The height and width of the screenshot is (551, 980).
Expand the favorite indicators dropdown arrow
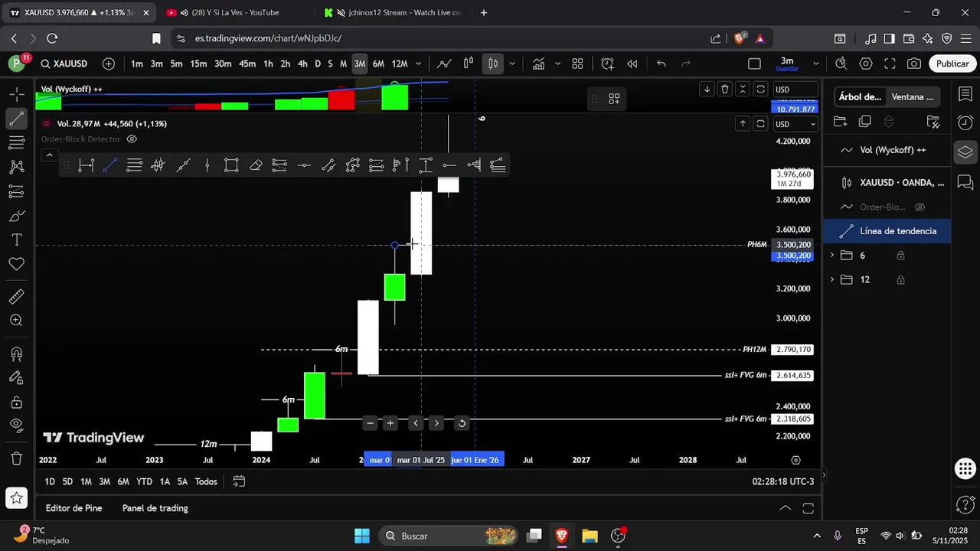point(557,64)
